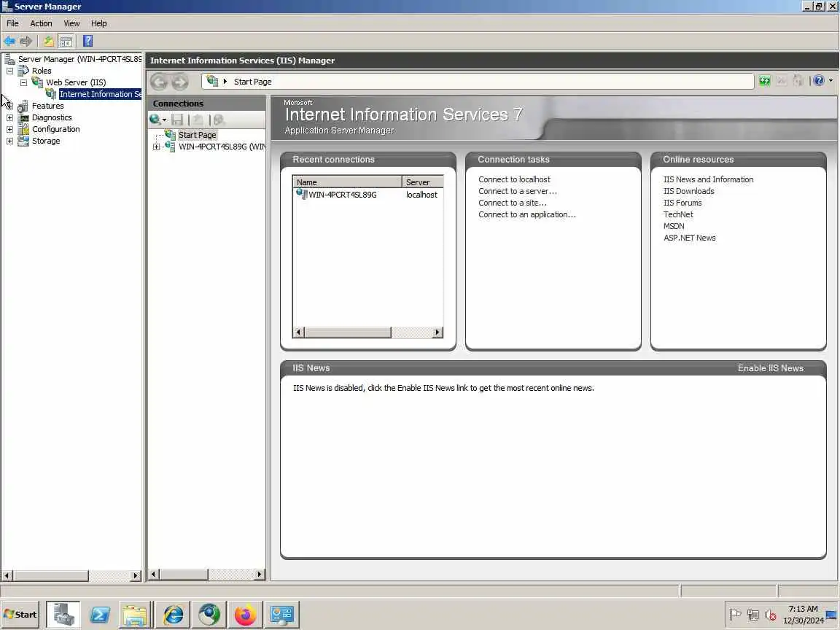Image resolution: width=840 pixels, height=630 pixels.
Task: Click the Create New Connection globe icon in Connections
Action: click(155, 120)
